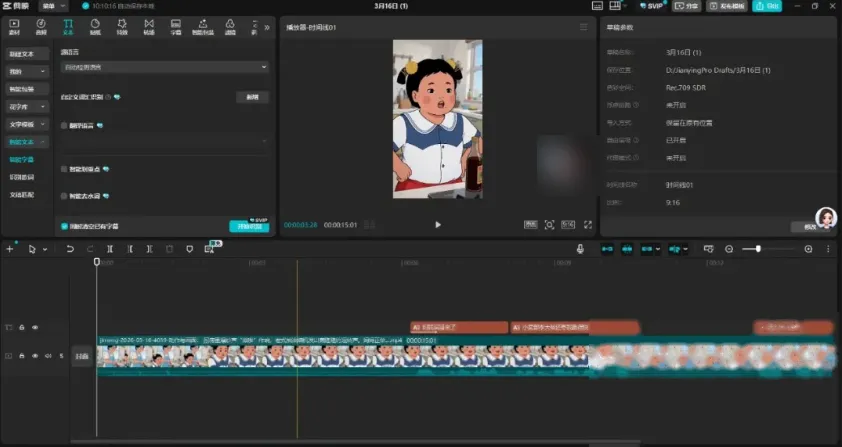Select the pointer selection tool
Viewport: 842px width, 447px height.
(32, 249)
